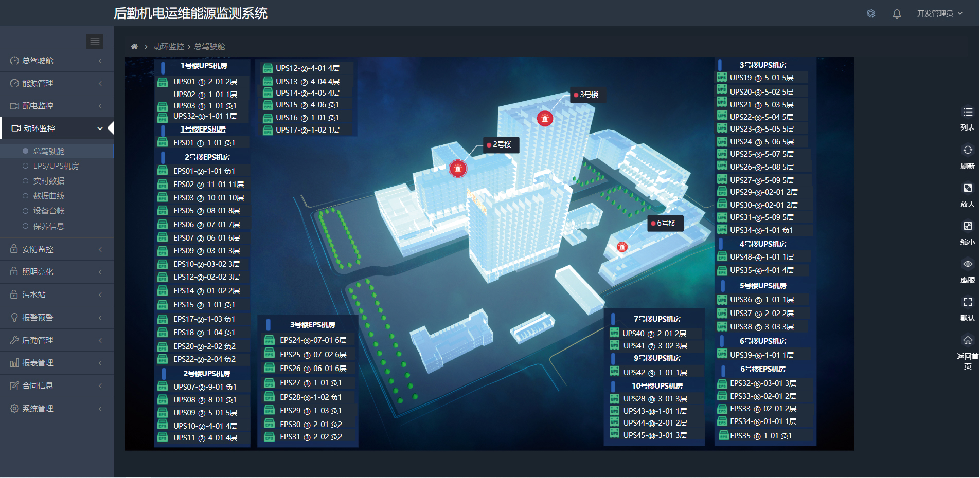This screenshot has width=980, height=478.
Task: Click the red alarm marker on 3号楼
Action: [545, 119]
